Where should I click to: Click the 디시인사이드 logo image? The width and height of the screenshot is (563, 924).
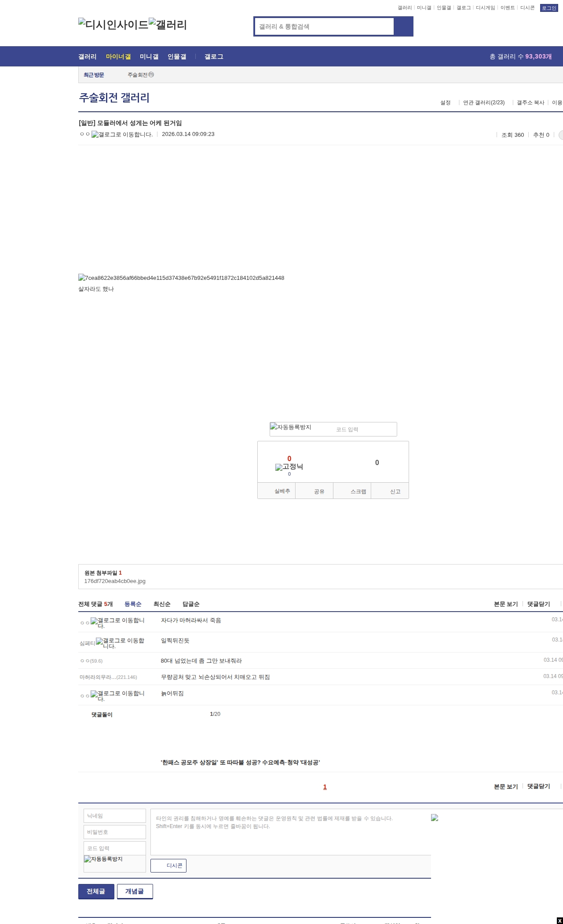pyautogui.click(x=113, y=25)
